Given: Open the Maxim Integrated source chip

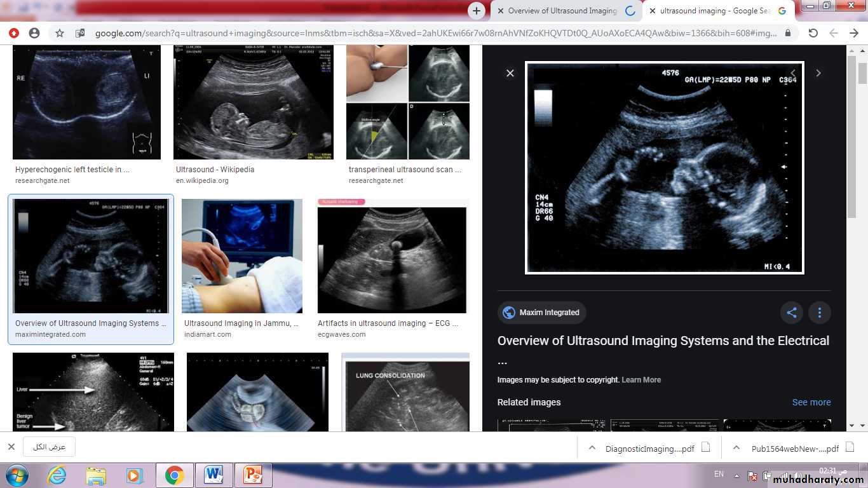Looking at the screenshot, I should [541, 313].
